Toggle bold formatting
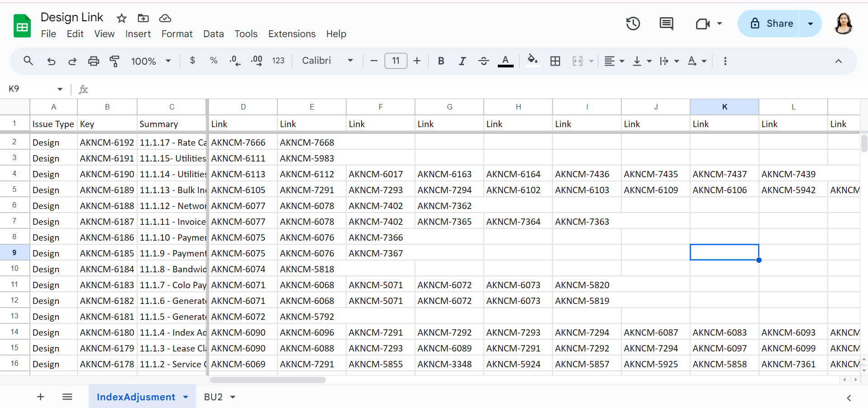Screen dimensions: 868x408 pos(441,61)
